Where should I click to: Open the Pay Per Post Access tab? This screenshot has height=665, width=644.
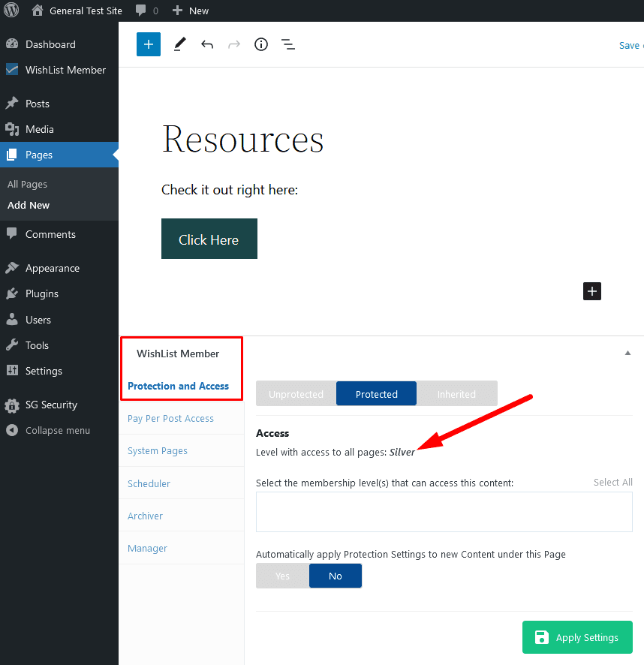click(x=170, y=419)
